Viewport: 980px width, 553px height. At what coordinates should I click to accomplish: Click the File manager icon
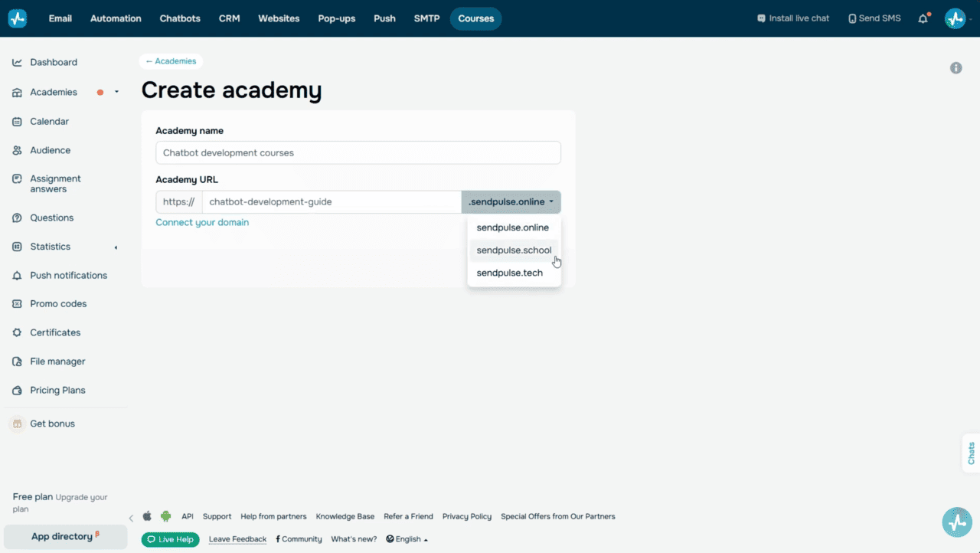point(17,362)
